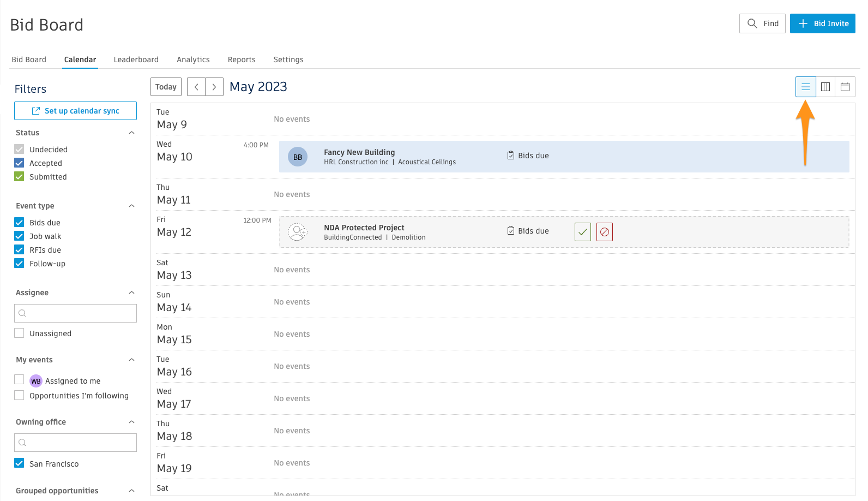Go to next period arrow
868x501 pixels.
(x=214, y=87)
